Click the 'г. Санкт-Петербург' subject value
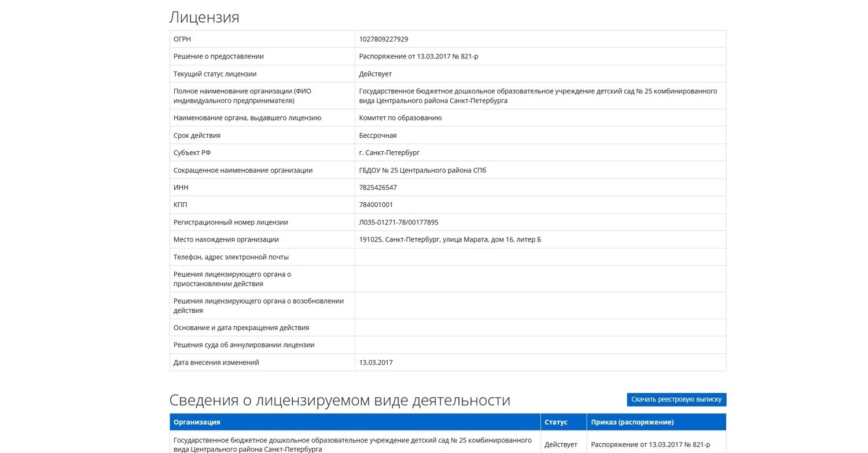Image resolution: width=868 pixels, height=453 pixels. point(389,153)
